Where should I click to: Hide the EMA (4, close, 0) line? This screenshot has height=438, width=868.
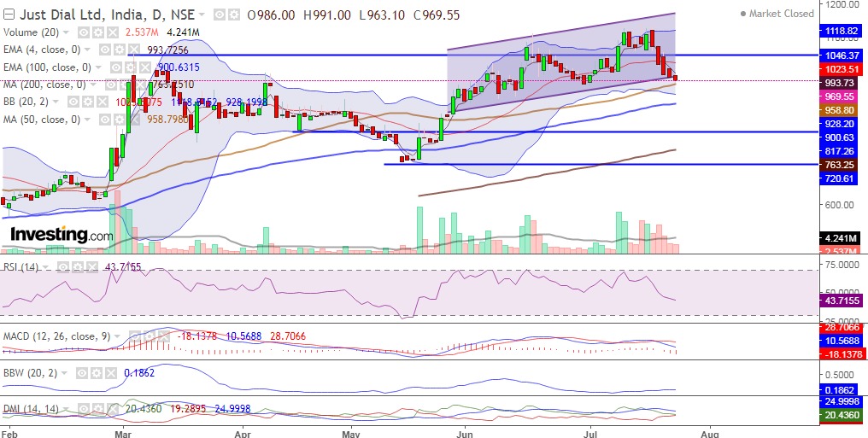[105, 50]
